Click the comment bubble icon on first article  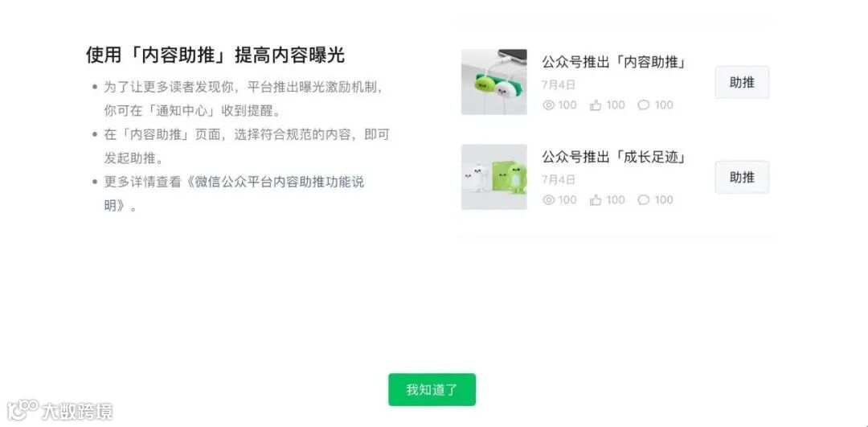click(x=644, y=105)
